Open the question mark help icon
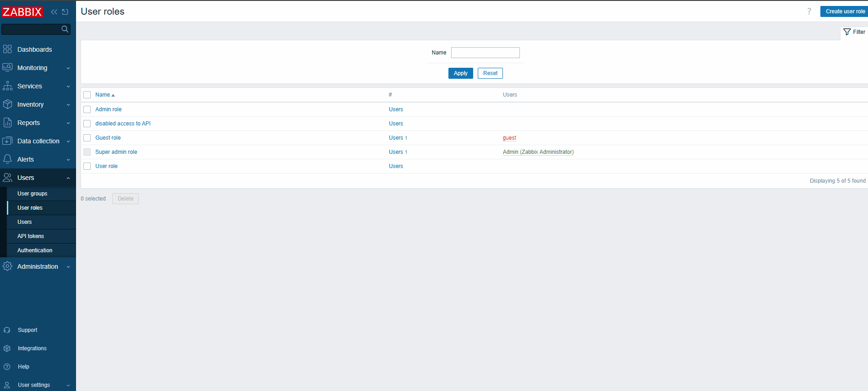This screenshot has height=391, width=868. point(809,11)
